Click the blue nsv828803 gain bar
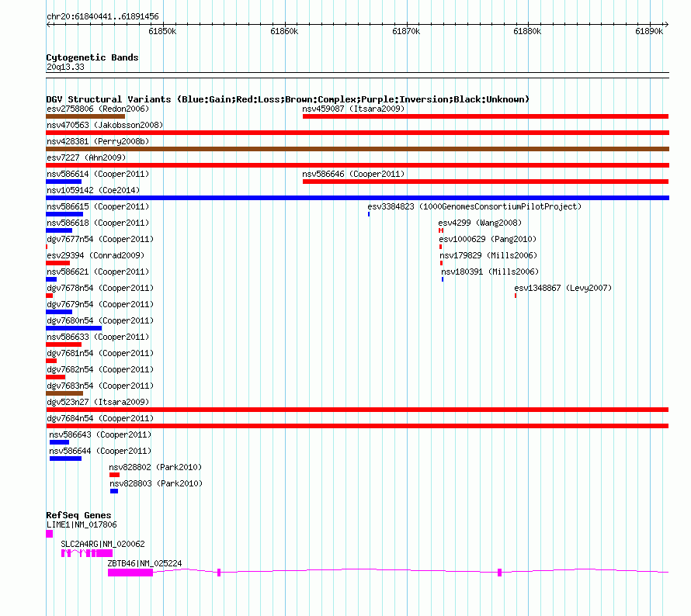Viewport: 691px width, 616px height. click(114, 491)
